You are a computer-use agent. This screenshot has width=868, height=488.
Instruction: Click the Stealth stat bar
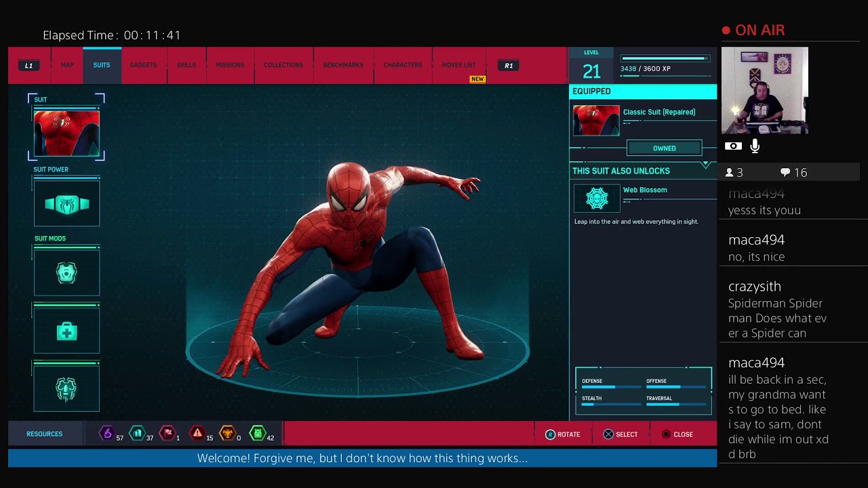(610, 405)
